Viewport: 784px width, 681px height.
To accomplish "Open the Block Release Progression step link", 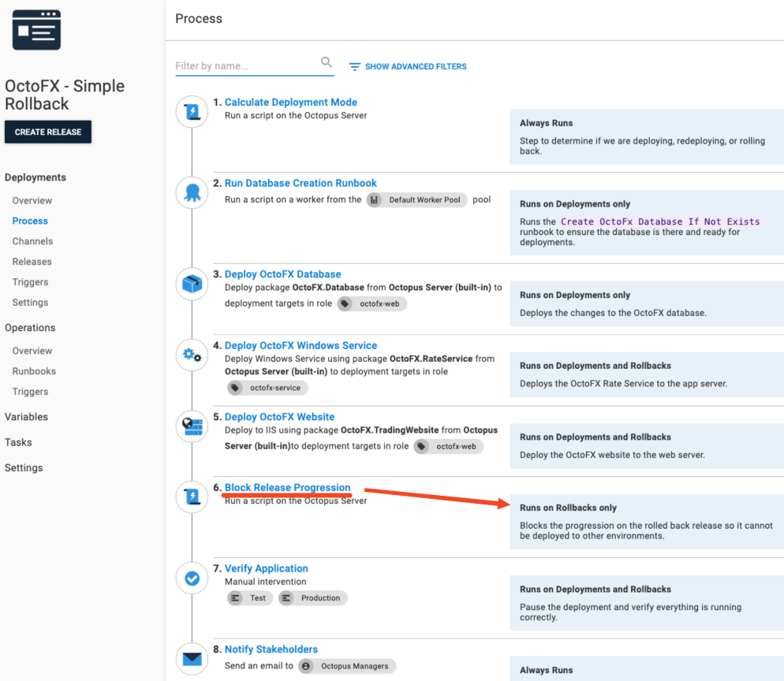I will [287, 488].
